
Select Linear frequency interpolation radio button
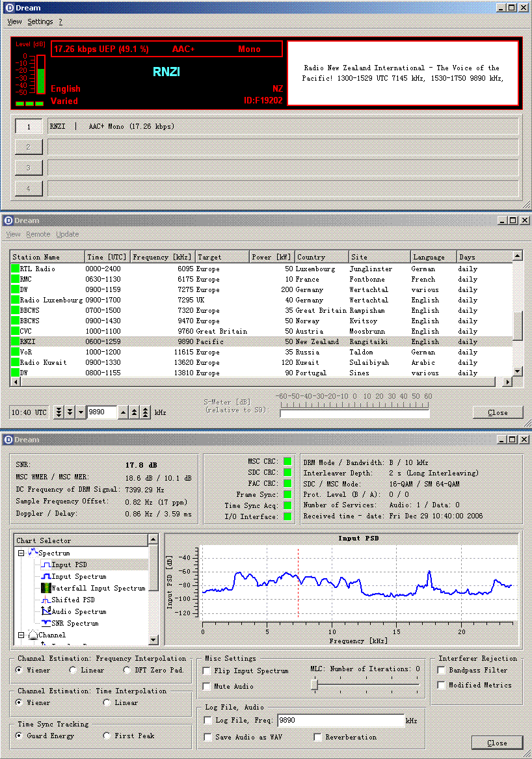coord(73,670)
